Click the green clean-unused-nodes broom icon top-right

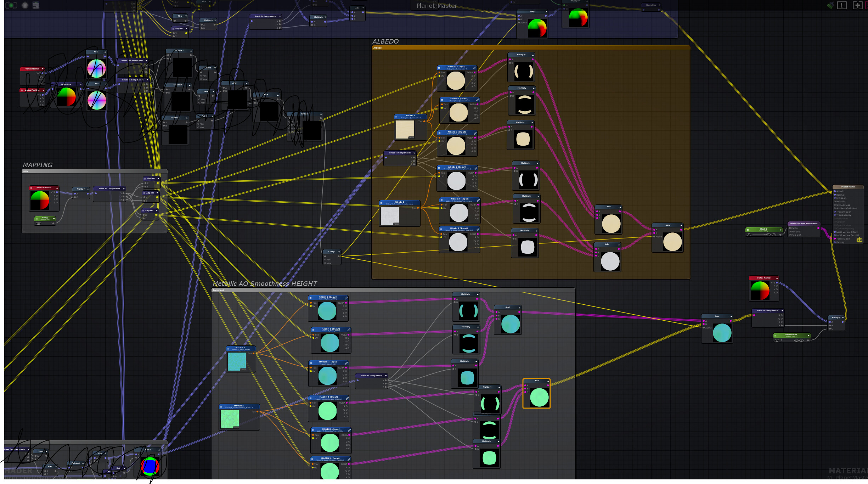[x=830, y=5]
